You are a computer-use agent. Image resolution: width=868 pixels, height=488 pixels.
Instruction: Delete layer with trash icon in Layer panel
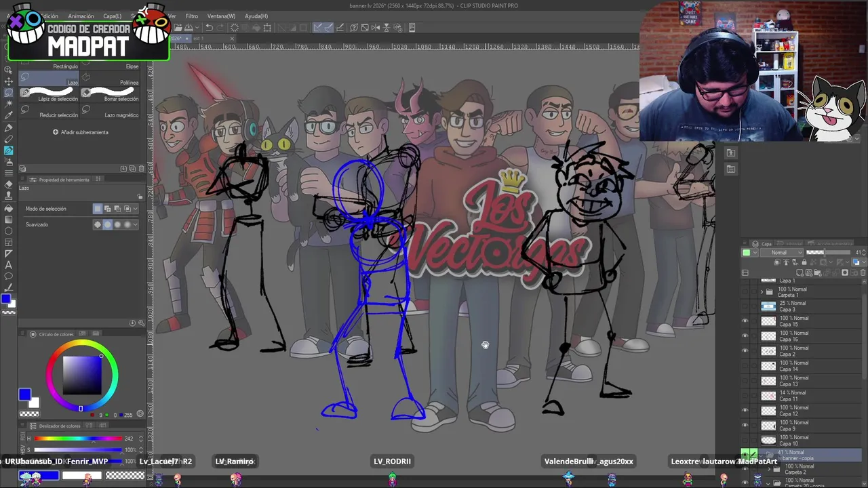[863, 272]
